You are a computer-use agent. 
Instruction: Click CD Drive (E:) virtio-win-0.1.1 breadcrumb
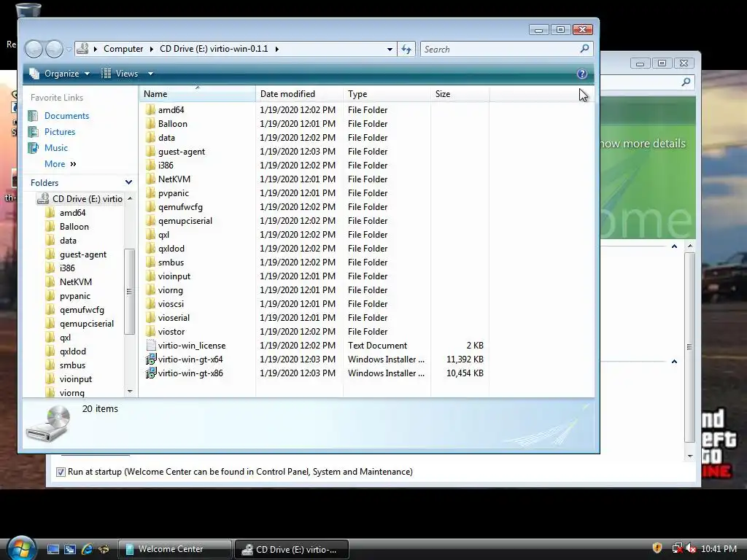pos(214,49)
